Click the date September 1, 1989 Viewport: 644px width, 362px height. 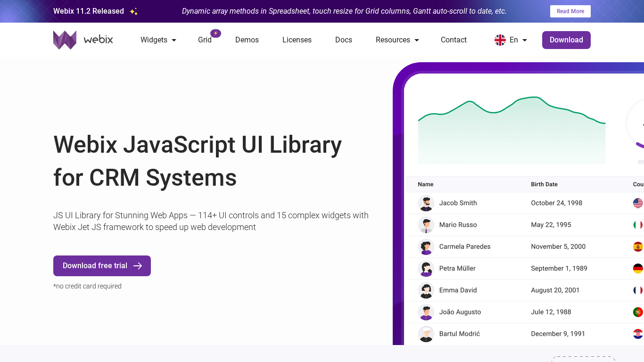(x=559, y=268)
